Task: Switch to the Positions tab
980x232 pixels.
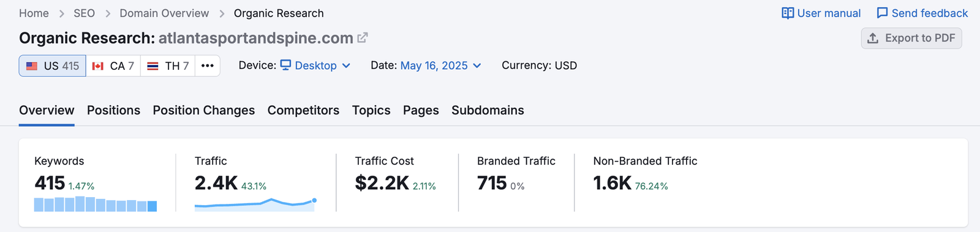Action: pyautogui.click(x=113, y=110)
